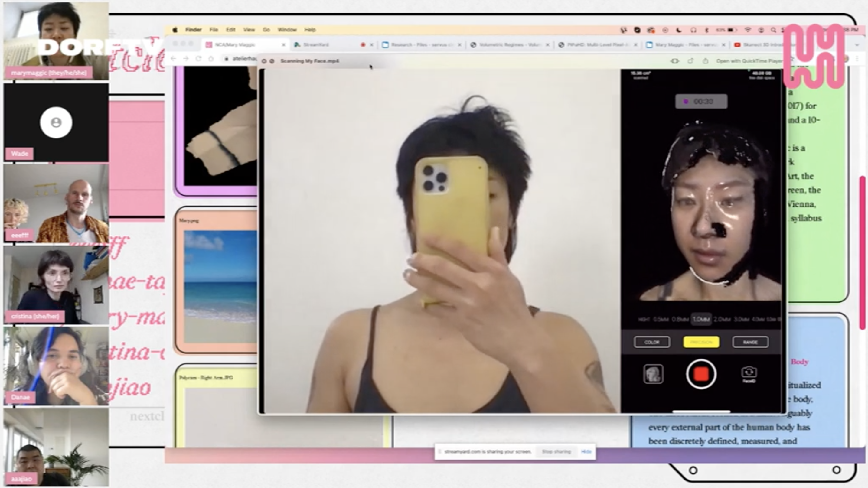Viewport: 868px width, 488px height.
Task: Click the Spotlight search icon
Action: click(x=773, y=30)
